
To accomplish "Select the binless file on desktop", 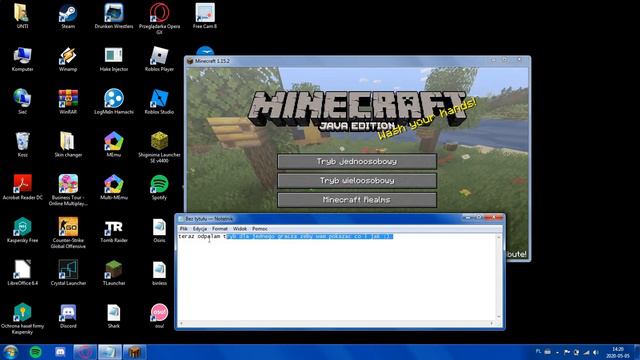I will (159, 273).
